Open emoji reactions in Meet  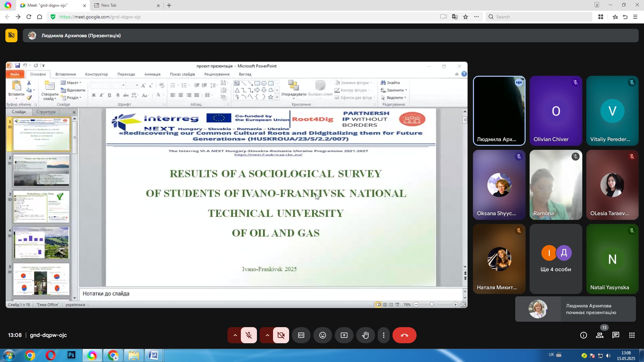[323, 335]
